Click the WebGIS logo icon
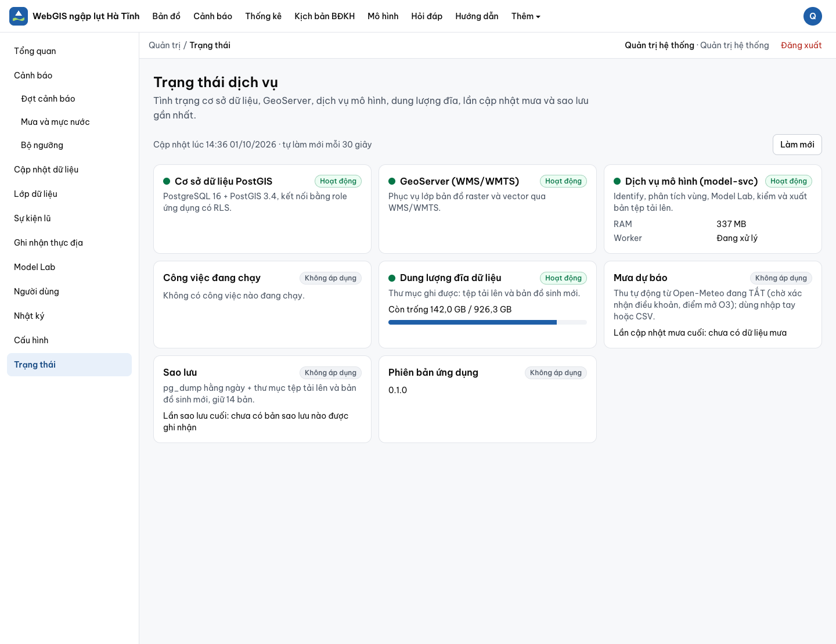Viewport: 836px width, 644px height. tap(19, 16)
